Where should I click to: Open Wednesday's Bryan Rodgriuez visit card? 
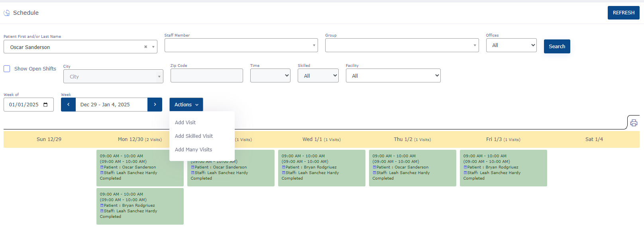[322, 168]
